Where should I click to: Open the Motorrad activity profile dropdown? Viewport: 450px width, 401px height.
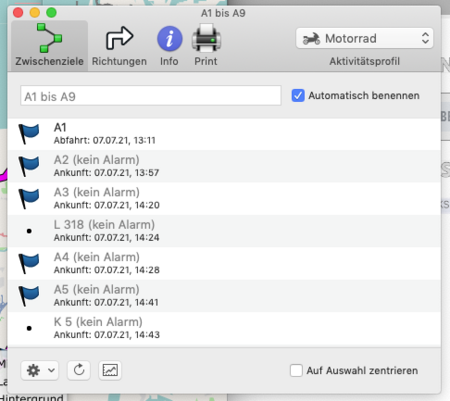click(364, 38)
